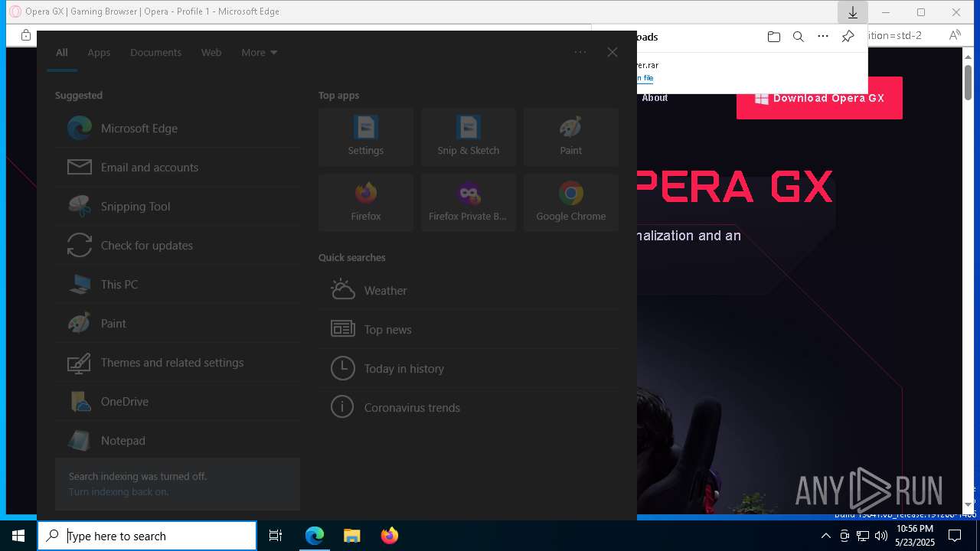Click Download Opera GX button
The width and height of the screenshot is (980, 551).
(819, 98)
